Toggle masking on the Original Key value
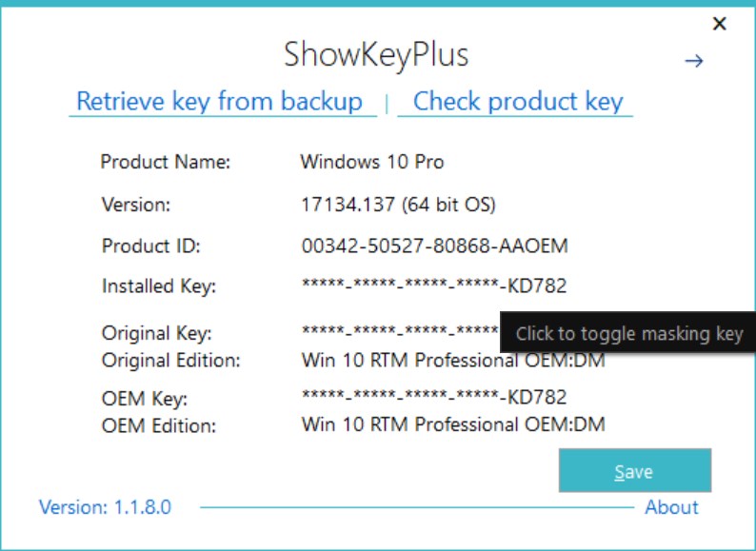 400,332
